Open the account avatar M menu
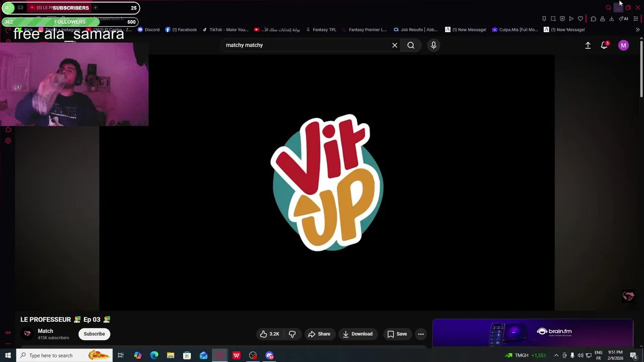Screen dimensions: 644x362 click(623, 45)
